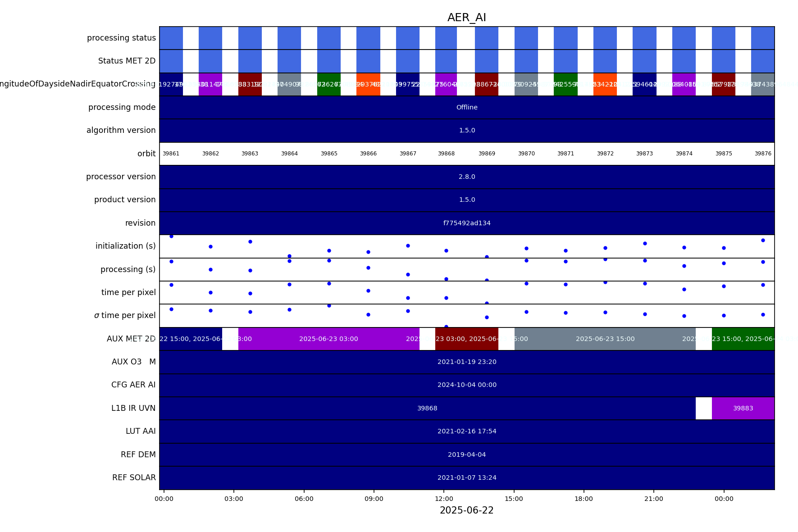
Task: Click the processing status row label
Action: coord(121,38)
